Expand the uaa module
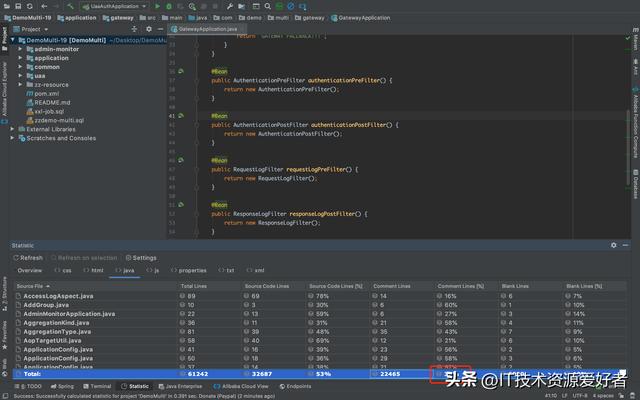 click(20, 76)
